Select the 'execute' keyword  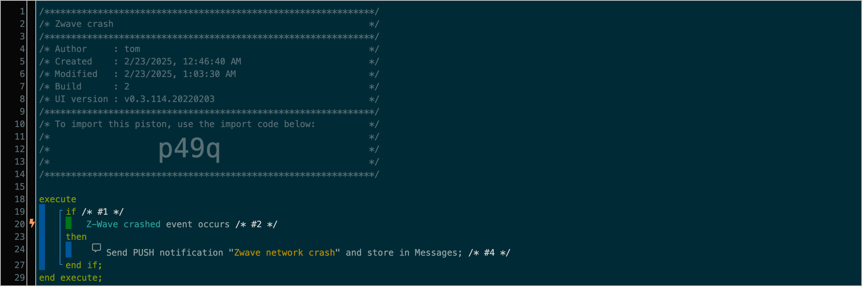pyautogui.click(x=57, y=199)
